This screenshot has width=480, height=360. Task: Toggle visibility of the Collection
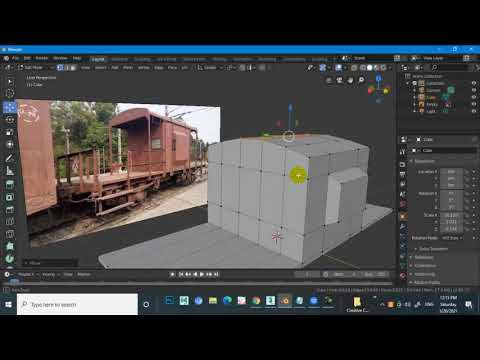474,83
